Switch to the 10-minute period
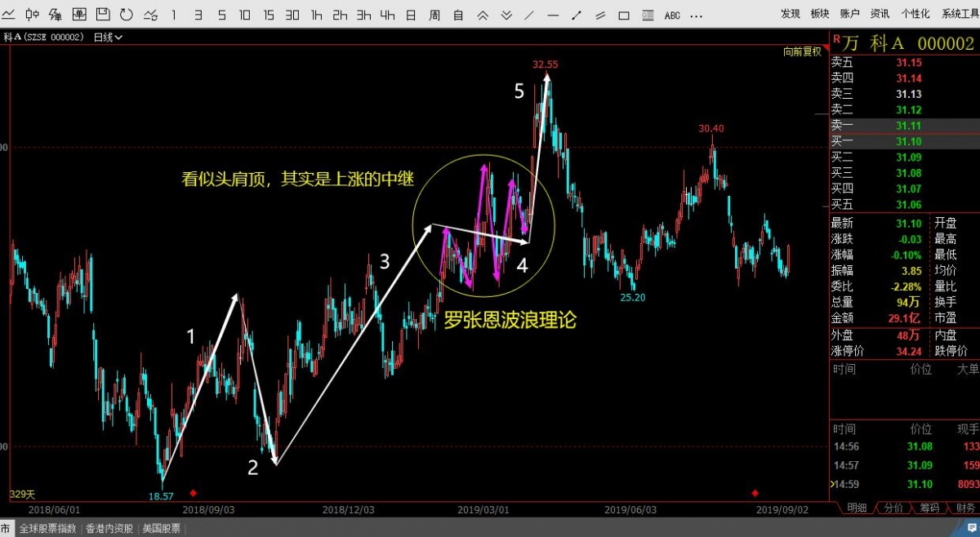Viewport: 980px width, 537px height. click(245, 15)
